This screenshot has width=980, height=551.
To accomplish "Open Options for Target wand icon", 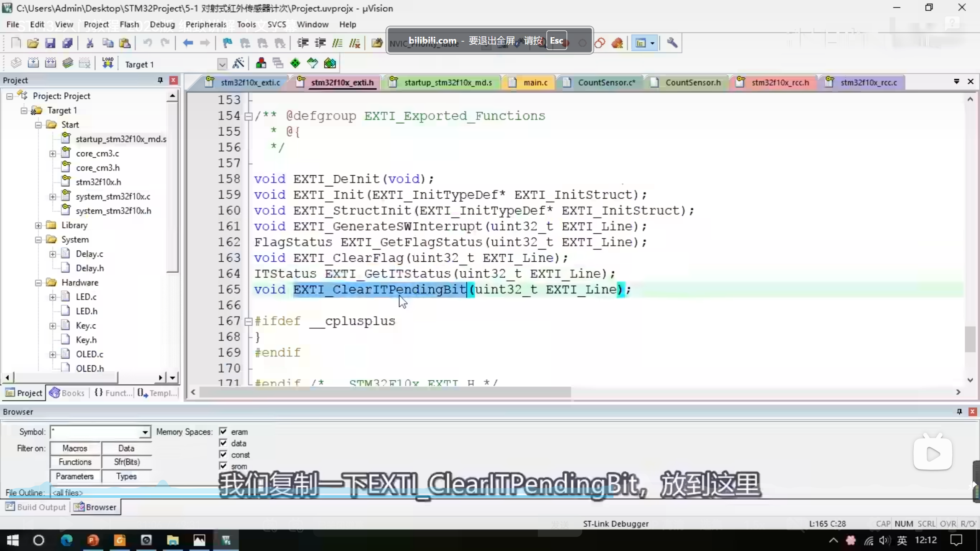I will 238,63.
